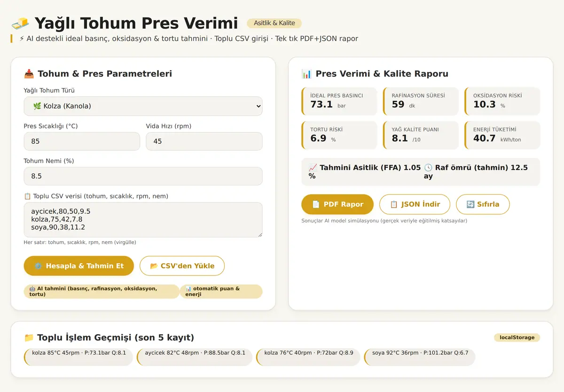Click the Yağlı Tohum Pres Verimi title
This screenshot has height=392, width=564.
[x=136, y=23]
